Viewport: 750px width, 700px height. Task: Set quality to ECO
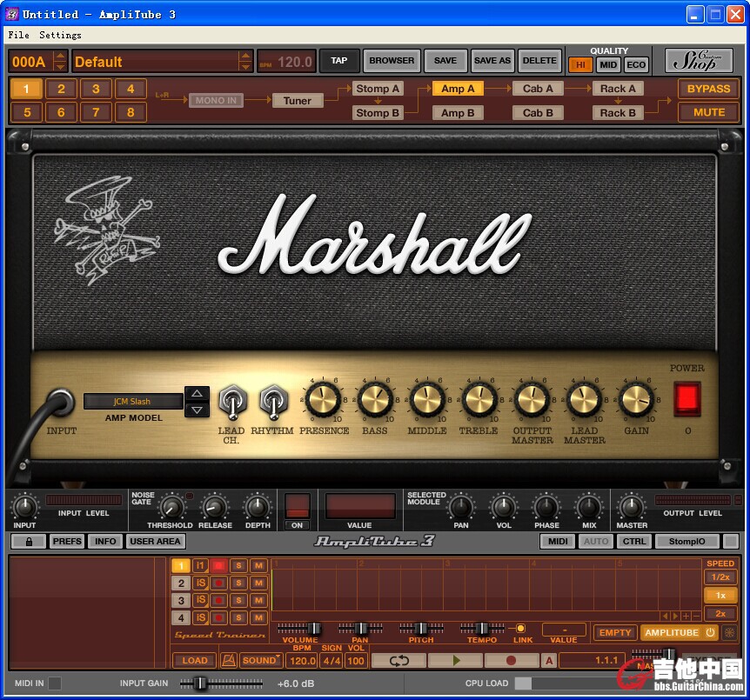[x=636, y=64]
